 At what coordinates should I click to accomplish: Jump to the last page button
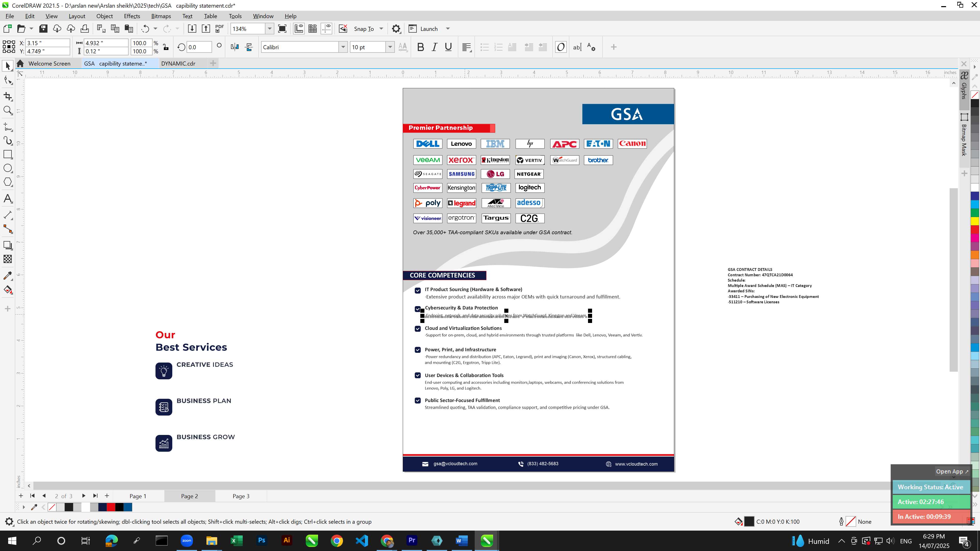click(95, 496)
